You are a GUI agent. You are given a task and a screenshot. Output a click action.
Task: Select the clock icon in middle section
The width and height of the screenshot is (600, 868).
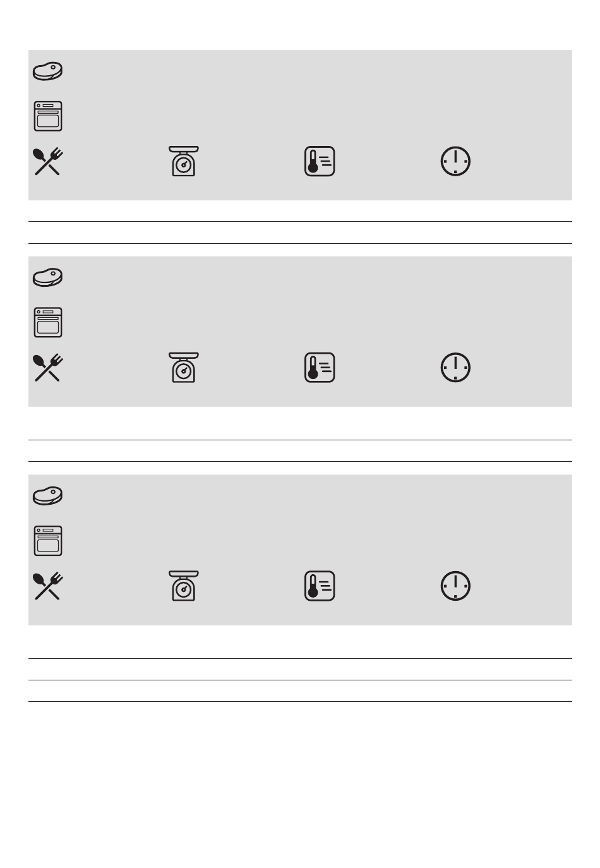pyautogui.click(x=455, y=368)
